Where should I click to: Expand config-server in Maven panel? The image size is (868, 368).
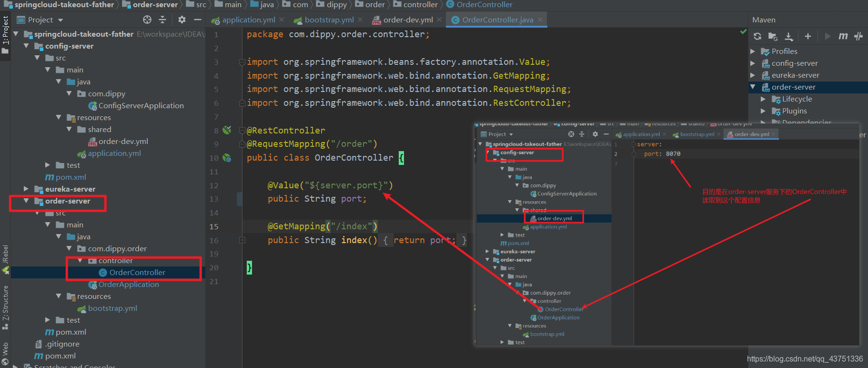pyautogui.click(x=753, y=63)
